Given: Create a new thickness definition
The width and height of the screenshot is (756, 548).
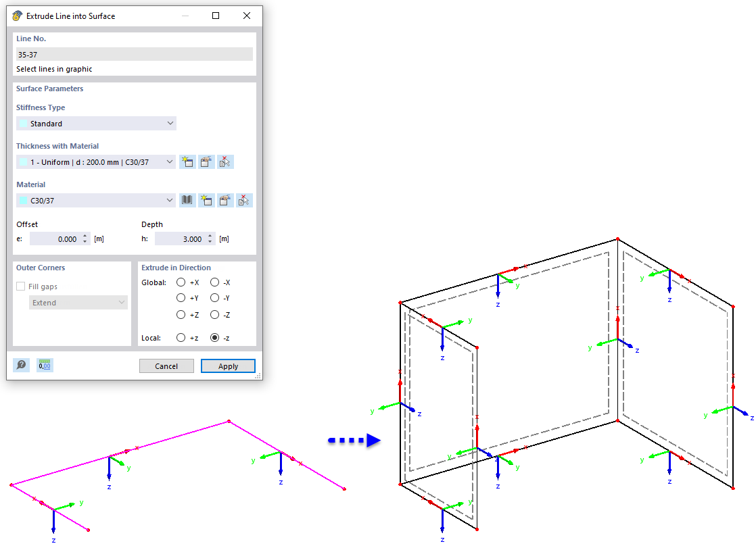Looking at the screenshot, I should point(187,161).
